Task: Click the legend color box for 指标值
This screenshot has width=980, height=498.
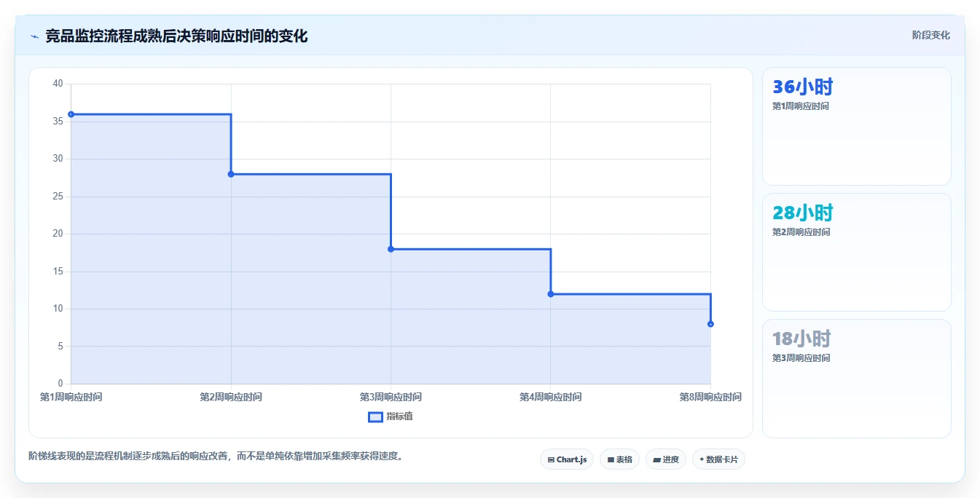Action: pos(375,417)
